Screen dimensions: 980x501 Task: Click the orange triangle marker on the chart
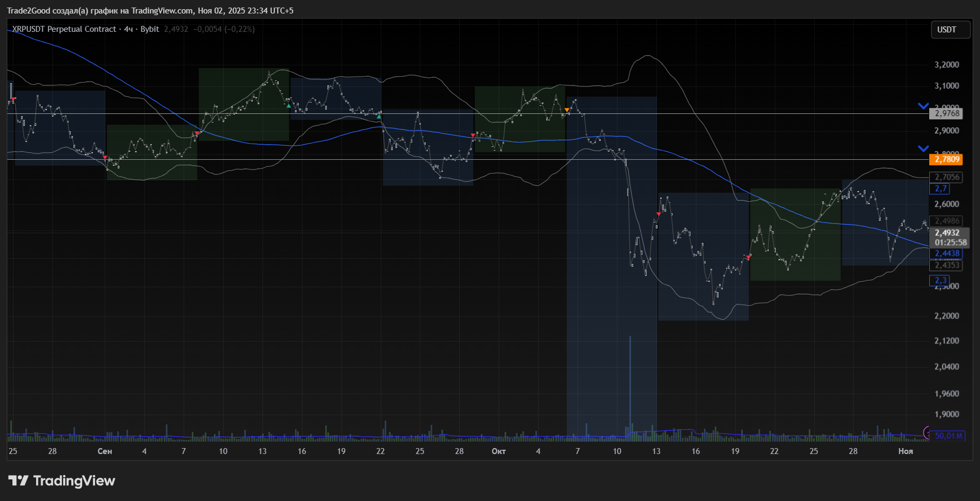[x=567, y=110]
